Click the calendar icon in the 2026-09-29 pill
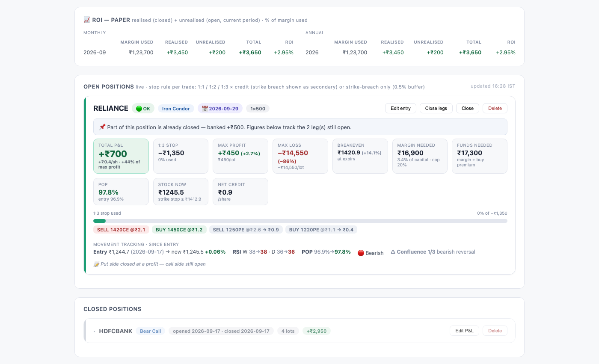This screenshot has height=364, width=599. point(205,109)
